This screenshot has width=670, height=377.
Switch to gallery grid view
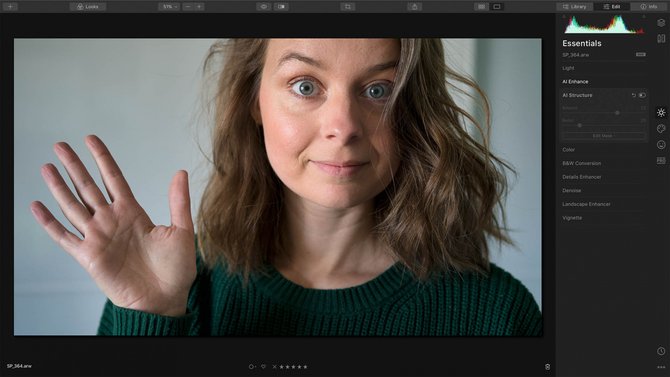coord(482,6)
